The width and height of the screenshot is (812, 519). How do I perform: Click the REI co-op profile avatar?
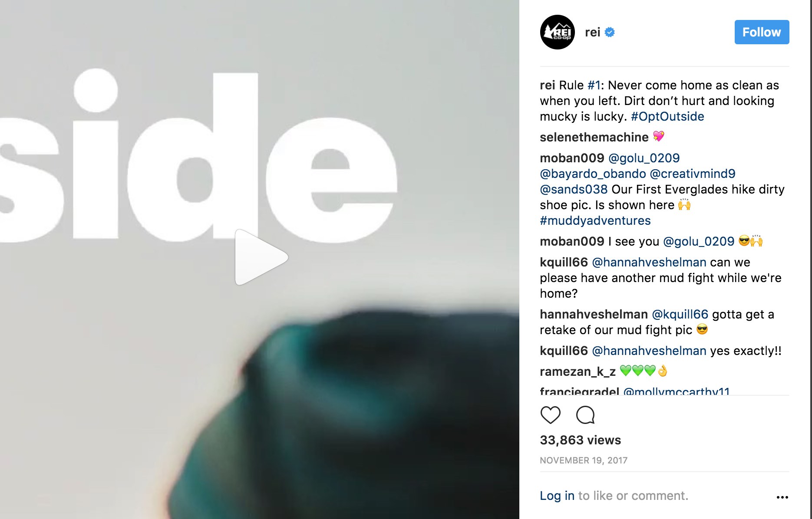click(557, 32)
